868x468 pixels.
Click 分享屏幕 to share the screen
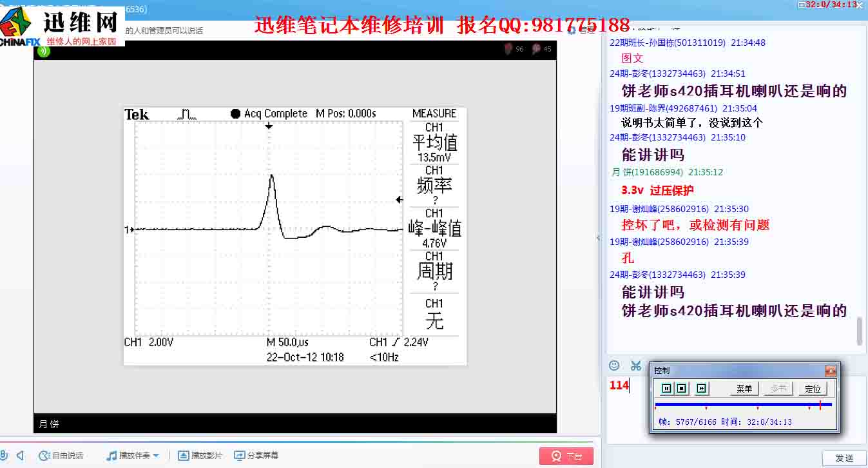click(256, 455)
